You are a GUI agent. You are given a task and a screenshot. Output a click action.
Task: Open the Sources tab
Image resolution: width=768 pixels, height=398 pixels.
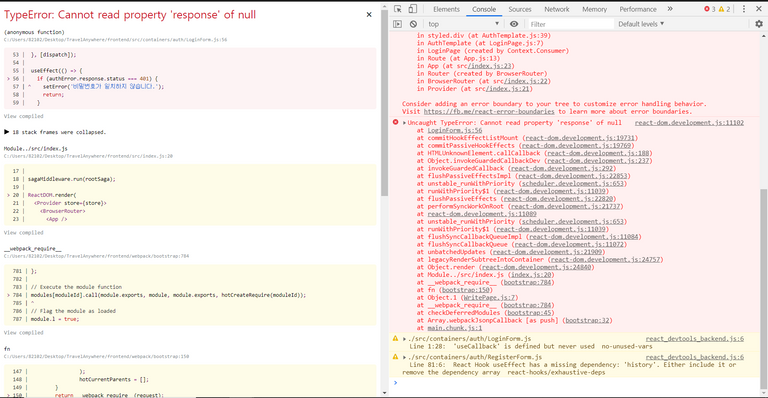click(x=520, y=9)
